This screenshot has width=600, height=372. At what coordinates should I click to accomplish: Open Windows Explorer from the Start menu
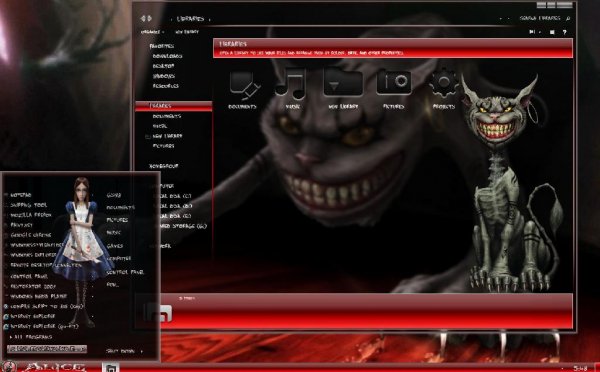[33, 255]
